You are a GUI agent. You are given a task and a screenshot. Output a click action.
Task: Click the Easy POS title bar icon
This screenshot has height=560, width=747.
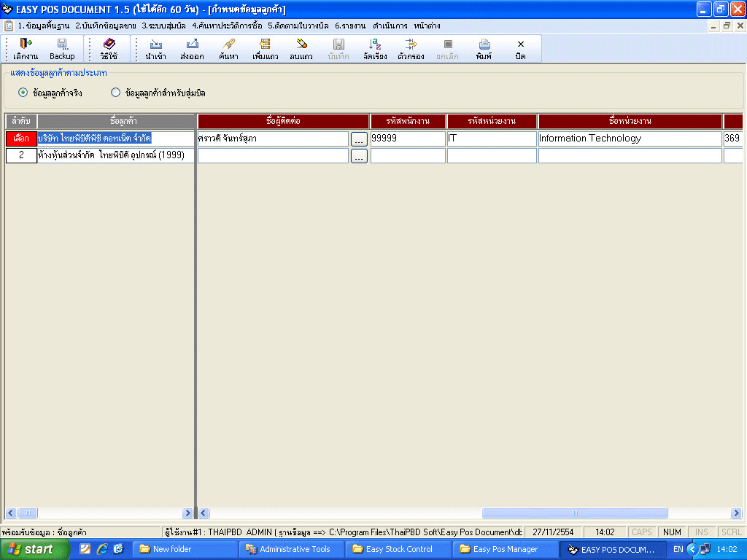pos(7,9)
